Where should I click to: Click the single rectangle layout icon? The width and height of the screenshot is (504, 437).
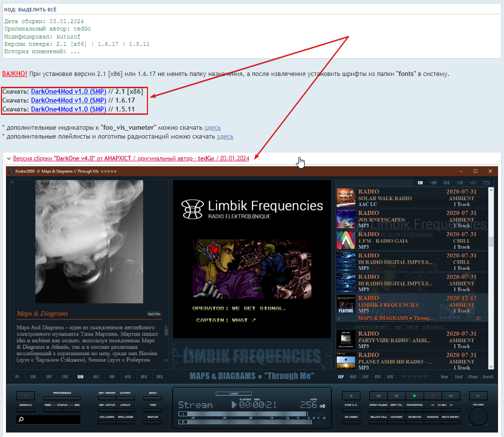click(x=487, y=182)
